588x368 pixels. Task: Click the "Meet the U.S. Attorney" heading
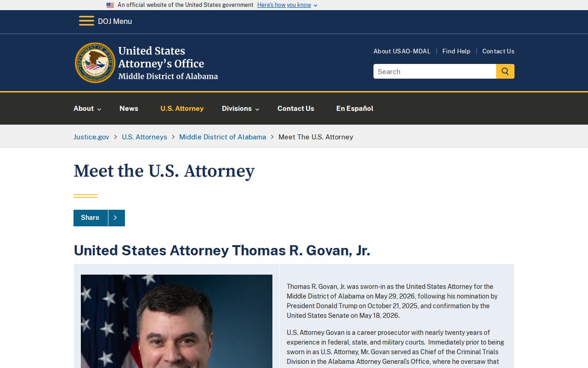coord(164,171)
